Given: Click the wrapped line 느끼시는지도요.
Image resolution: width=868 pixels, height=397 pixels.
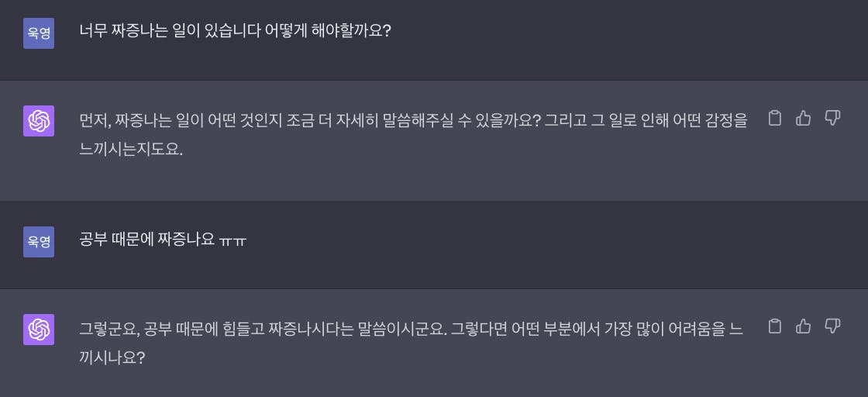Looking at the screenshot, I should pyautogui.click(x=131, y=149).
